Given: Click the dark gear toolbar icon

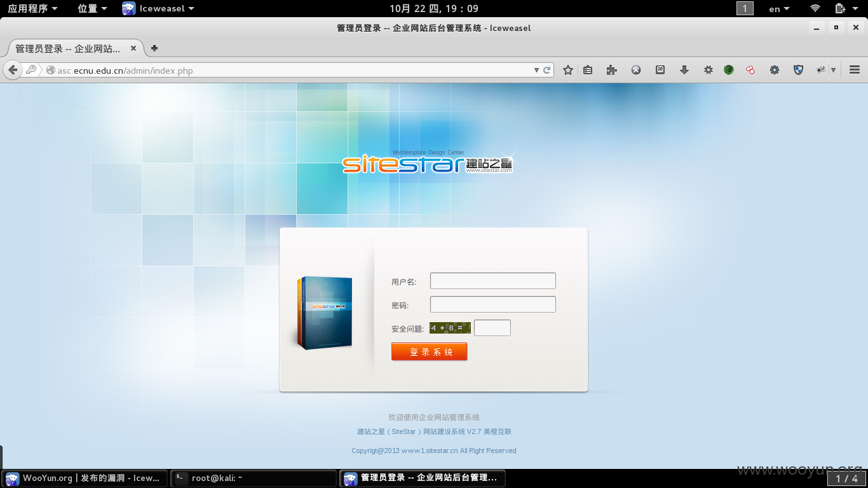Looking at the screenshot, I should pyautogui.click(x=709, y=71).
